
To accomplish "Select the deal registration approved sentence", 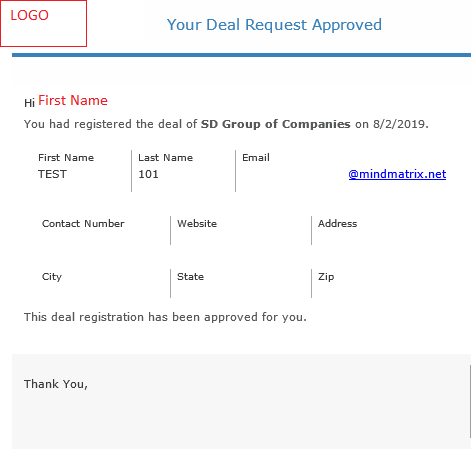I will [x=165, y=317].
